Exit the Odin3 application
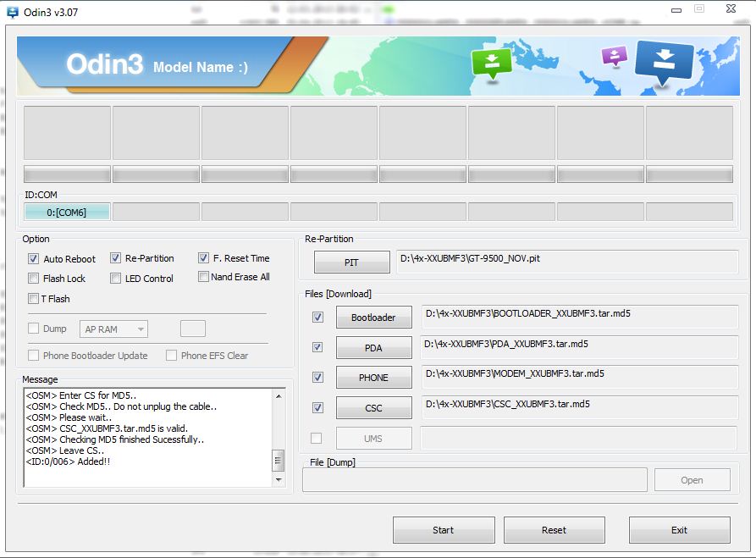 (x=679, y=530)
